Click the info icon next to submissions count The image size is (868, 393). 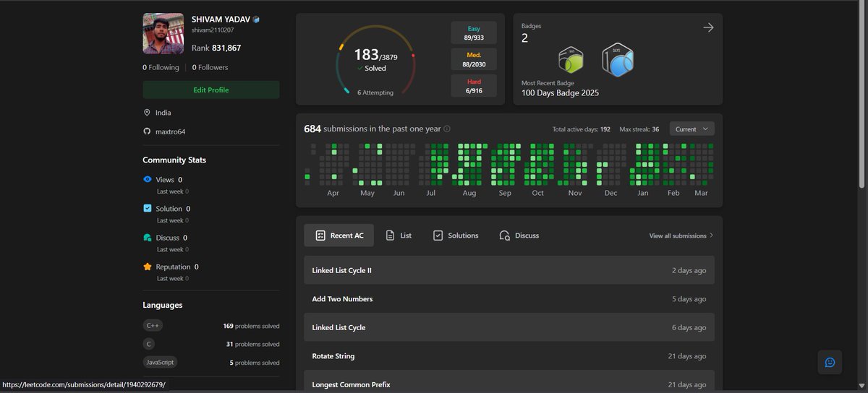[447, 129]
